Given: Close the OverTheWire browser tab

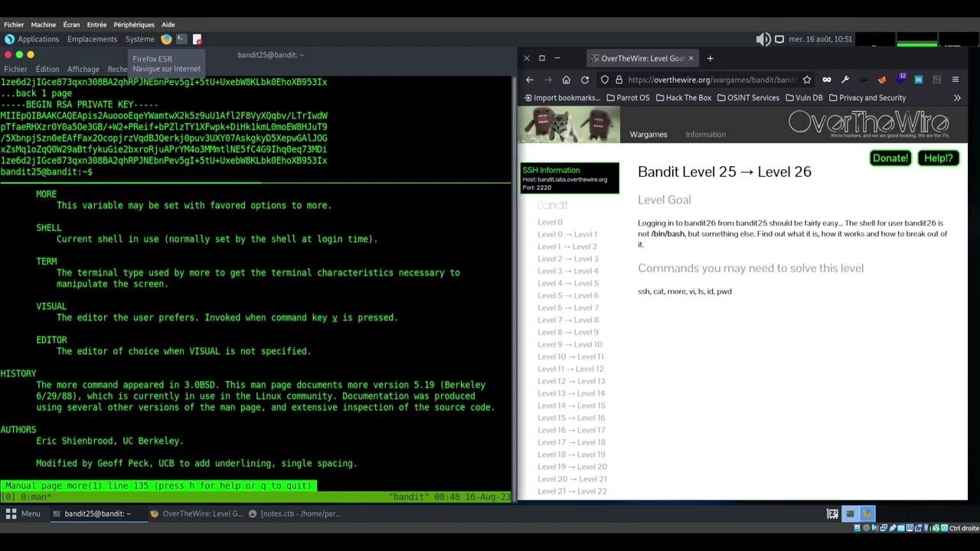Looking at the screenshot, I should 691,58.
